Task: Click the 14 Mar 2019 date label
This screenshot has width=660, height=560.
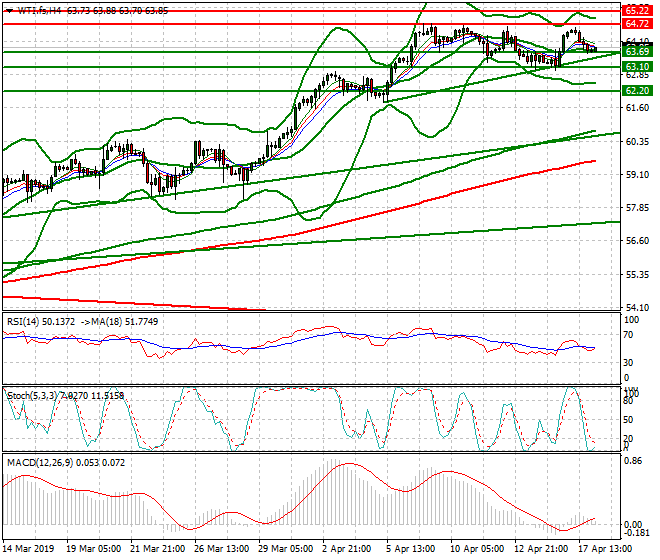Action: pos(28,549)
